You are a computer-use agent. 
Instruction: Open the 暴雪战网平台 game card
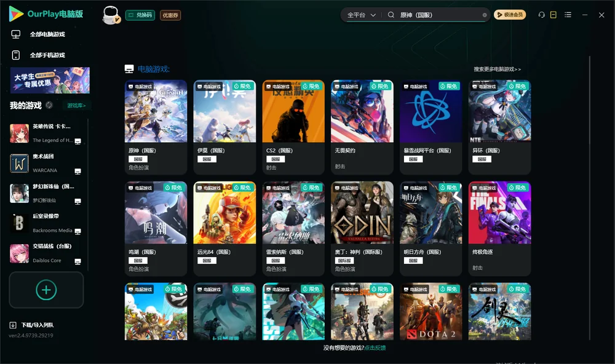coord(430,127)
